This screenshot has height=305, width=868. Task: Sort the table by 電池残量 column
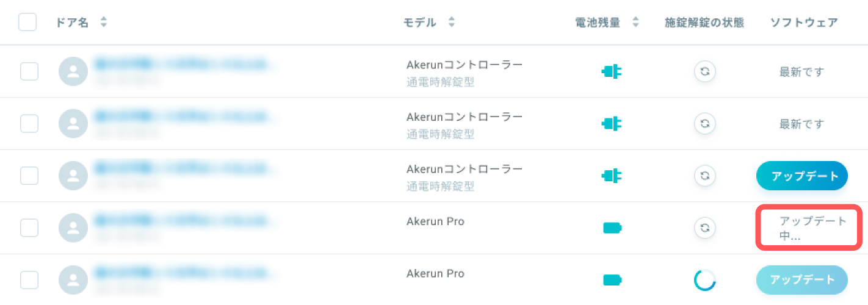[635, 22]
